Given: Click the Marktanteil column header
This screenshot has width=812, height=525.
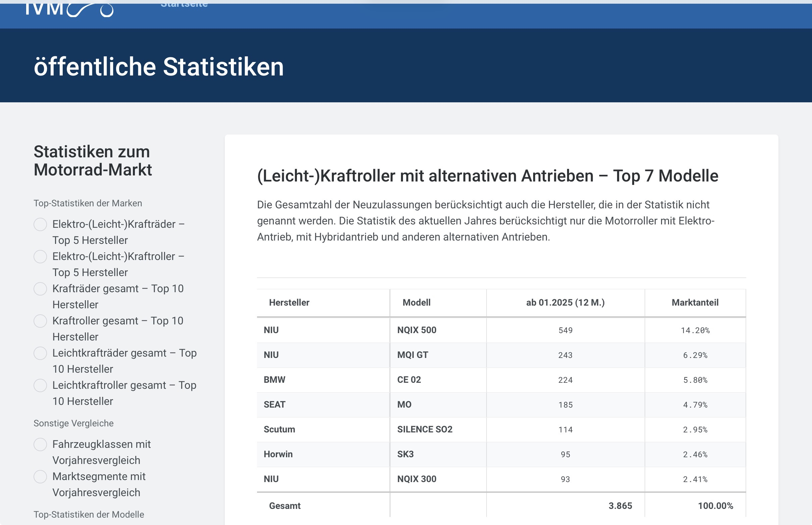Looking at the screenshot, I should click(695, 302).
